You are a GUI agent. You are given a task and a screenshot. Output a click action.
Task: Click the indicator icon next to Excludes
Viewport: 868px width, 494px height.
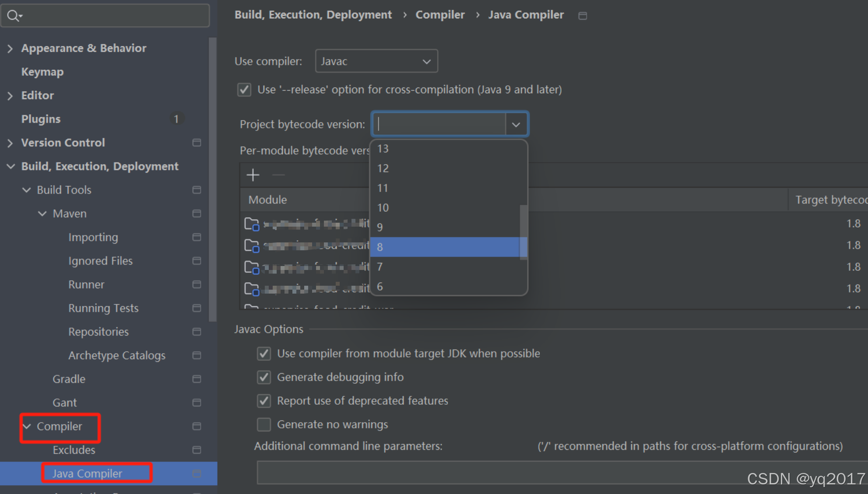(197, 450)
